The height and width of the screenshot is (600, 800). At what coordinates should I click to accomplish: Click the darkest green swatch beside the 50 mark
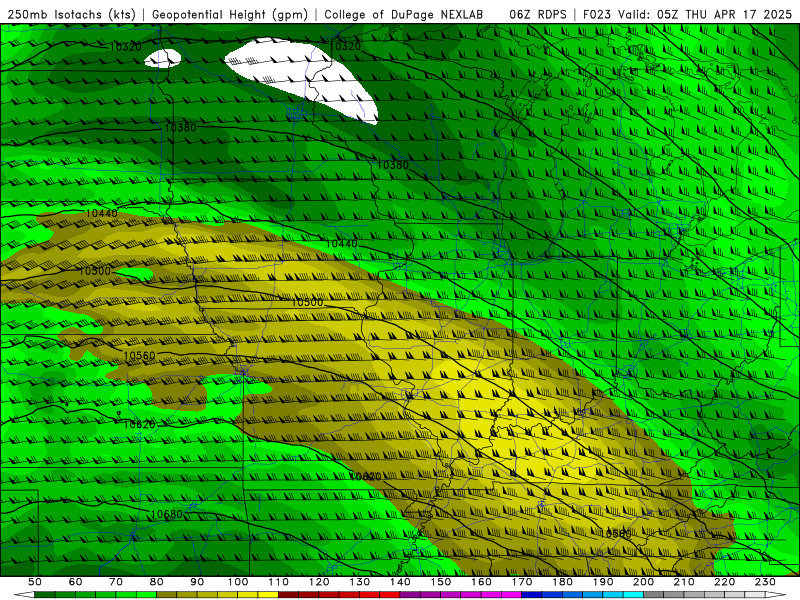pos(44,595)
